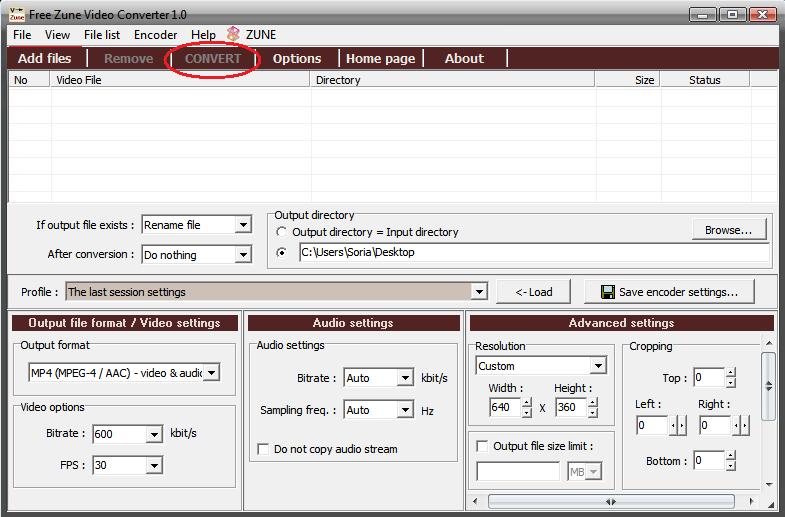
Task: Enable Do not copy audio stream
Action: click(x=263, y=449)
